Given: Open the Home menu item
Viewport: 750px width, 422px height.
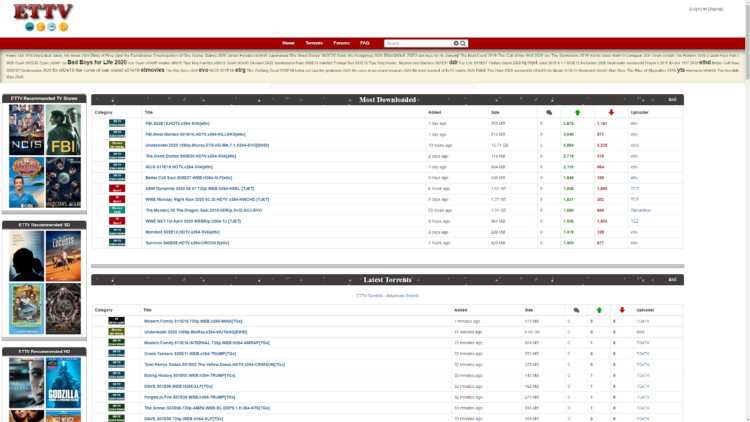Looking at the screenshot, I should pyautogui.click(x=288, y=43).
